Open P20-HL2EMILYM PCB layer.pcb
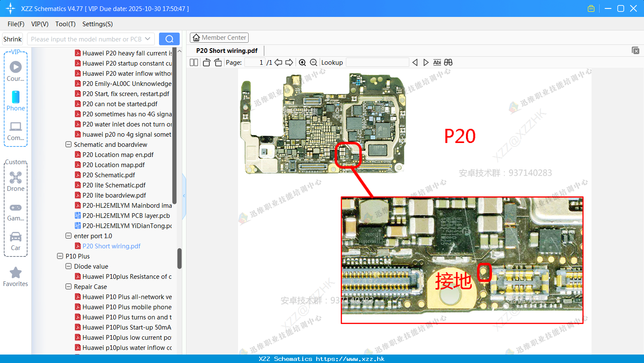Viewport: 644px width, 363px height. tap(126, 215)
